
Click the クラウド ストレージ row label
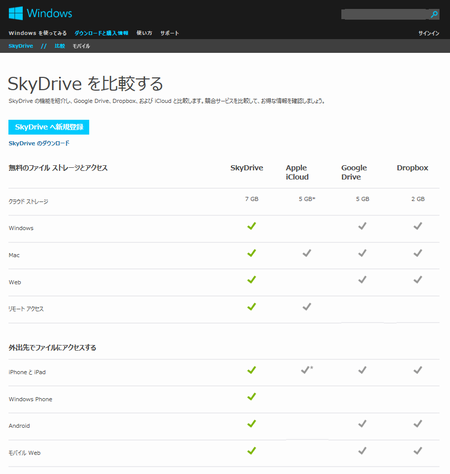(28, 202)
